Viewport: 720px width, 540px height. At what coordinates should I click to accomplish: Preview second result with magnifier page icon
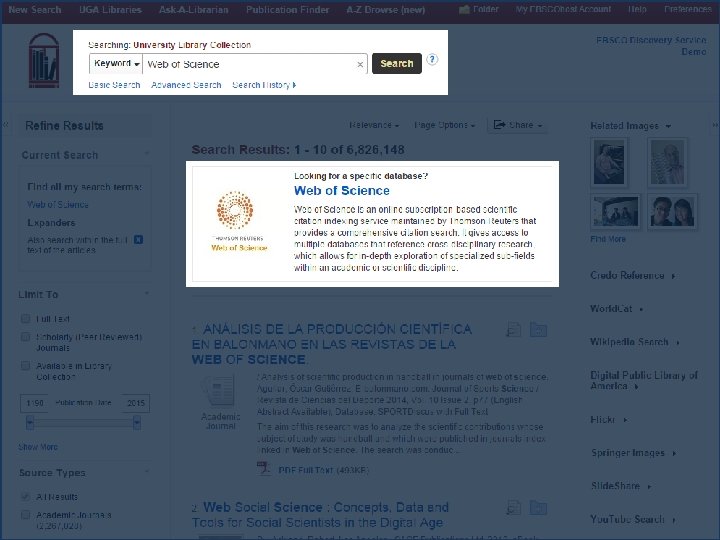click(x=514, y=507)
